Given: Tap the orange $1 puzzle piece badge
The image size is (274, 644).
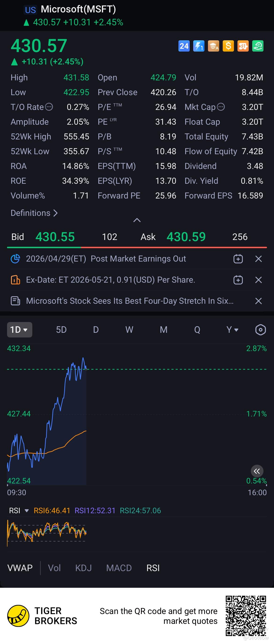Looking at the screenshot, I should (x=243, y=46).
